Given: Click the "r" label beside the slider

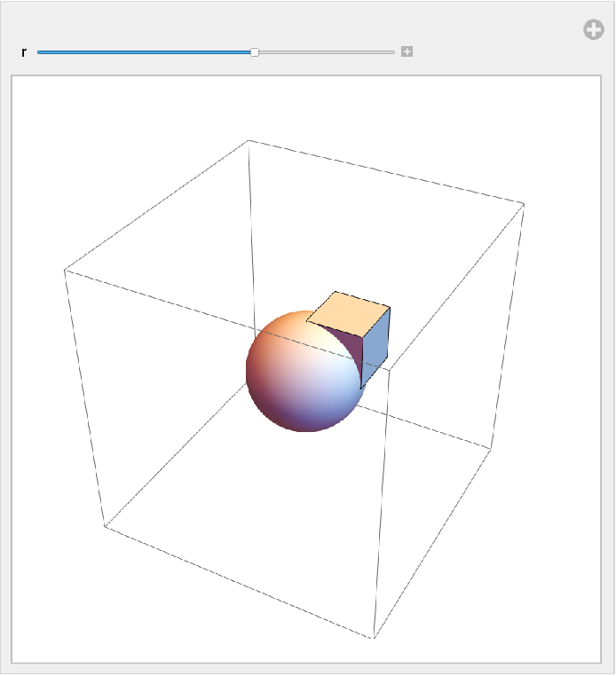Looking at the screenshot, I should pos(24,52).
